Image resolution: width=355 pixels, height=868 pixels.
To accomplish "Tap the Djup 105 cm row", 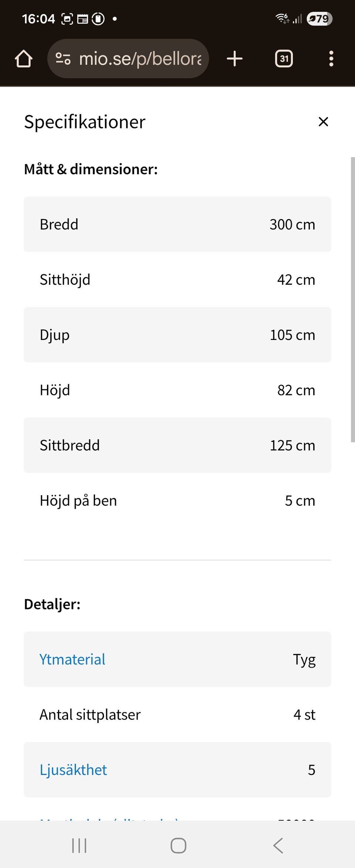I will click(177, 335).
